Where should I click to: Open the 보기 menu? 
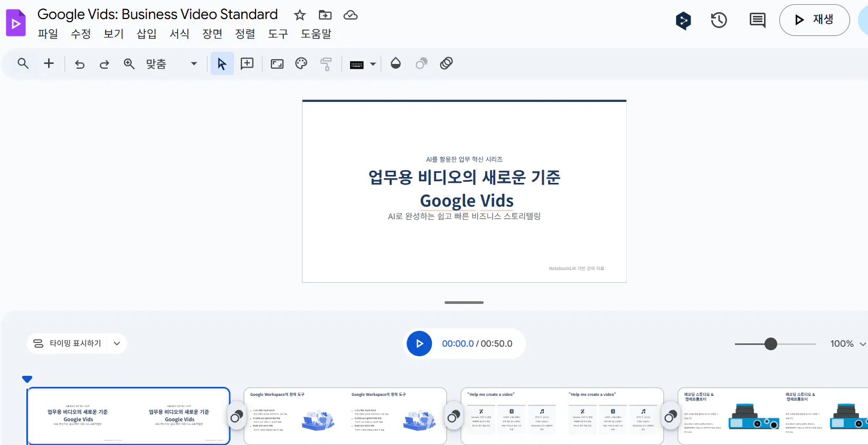point(114,34)
